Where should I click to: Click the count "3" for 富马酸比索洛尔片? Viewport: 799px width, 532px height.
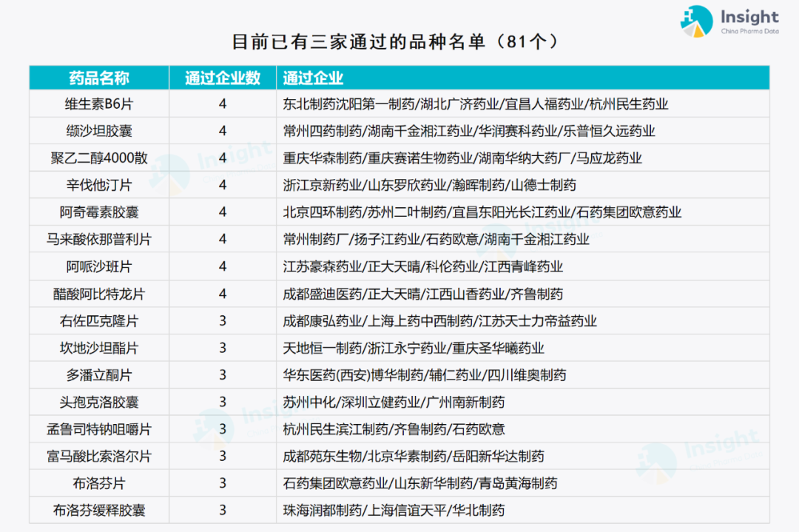[x=223, y=456]
